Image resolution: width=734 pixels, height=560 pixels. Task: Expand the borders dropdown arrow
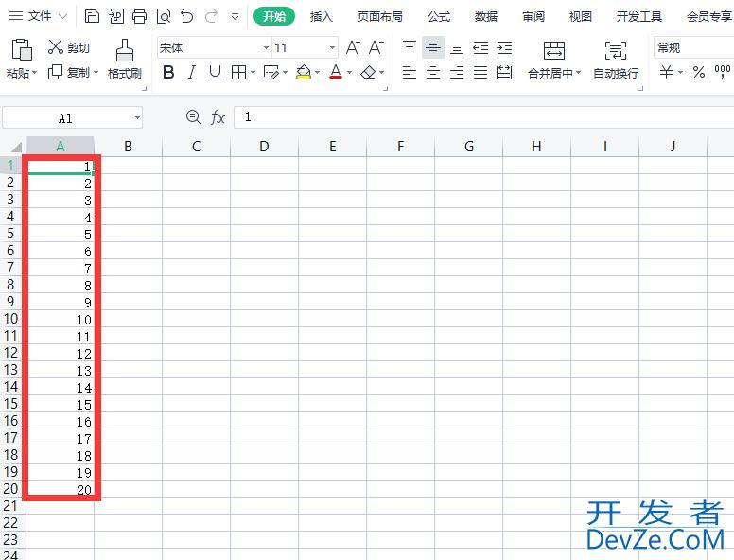(253, 73)
